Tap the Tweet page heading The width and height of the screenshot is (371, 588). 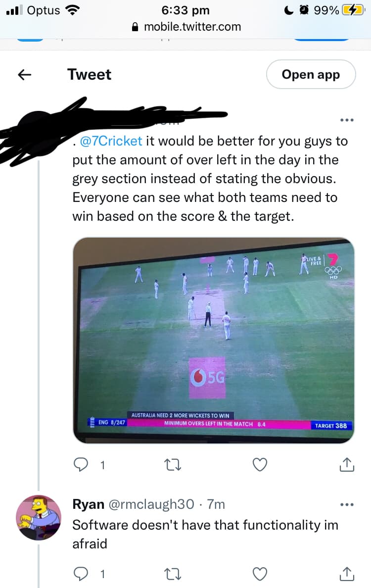89,75
